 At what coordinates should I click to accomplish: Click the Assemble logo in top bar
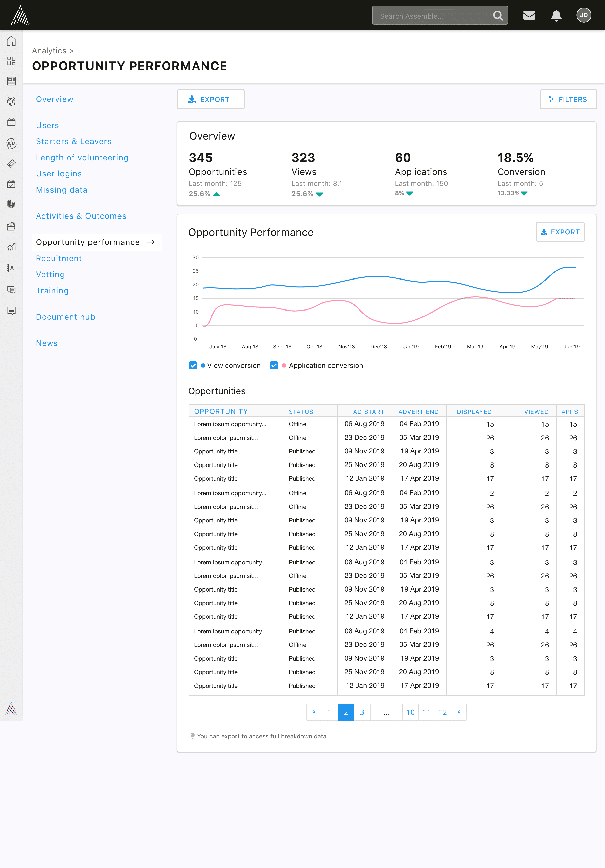20,15
